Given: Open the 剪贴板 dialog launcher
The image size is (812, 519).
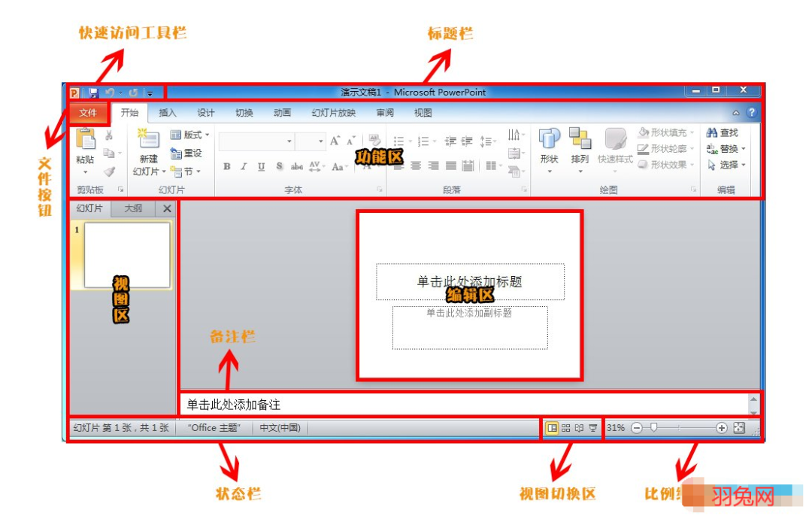Looking at the screenshot, I should coord(120,190).
